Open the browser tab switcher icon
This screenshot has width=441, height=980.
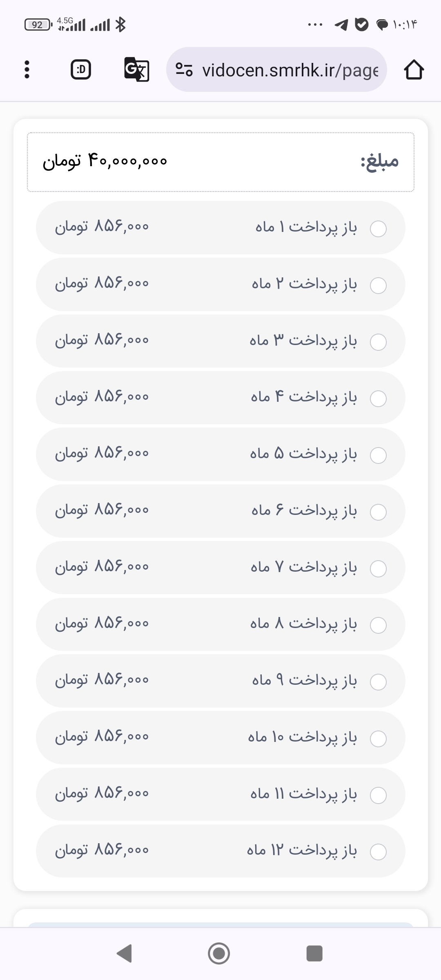(x=81, y=70)
